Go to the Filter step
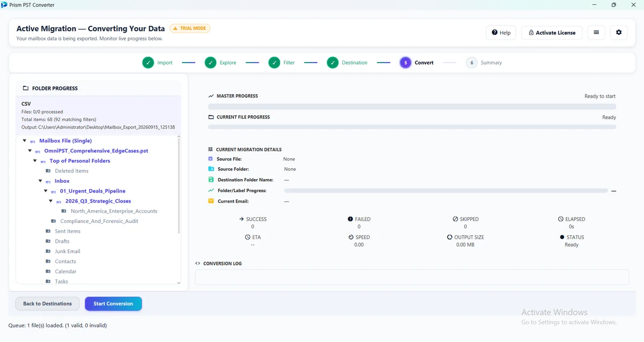The width and height of the screenshot is (644, 342). (289, 63)
